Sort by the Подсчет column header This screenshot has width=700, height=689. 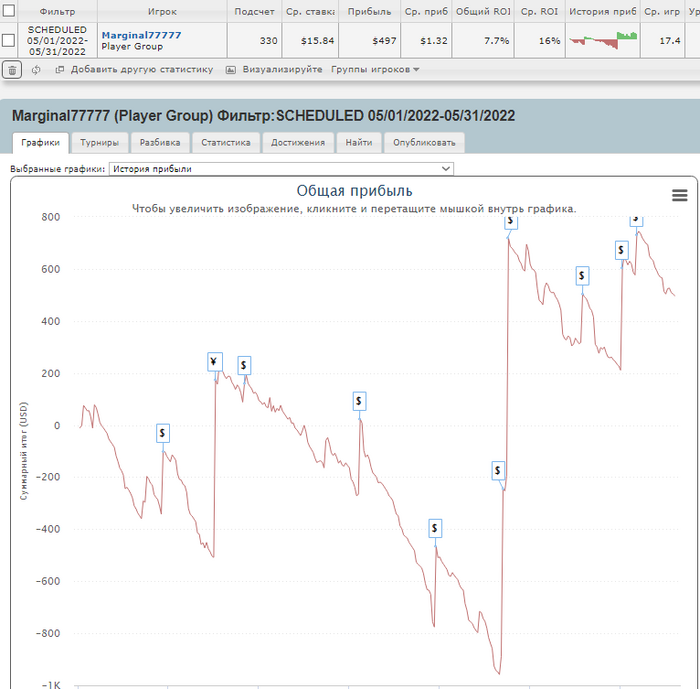click(x=254, y=12)
